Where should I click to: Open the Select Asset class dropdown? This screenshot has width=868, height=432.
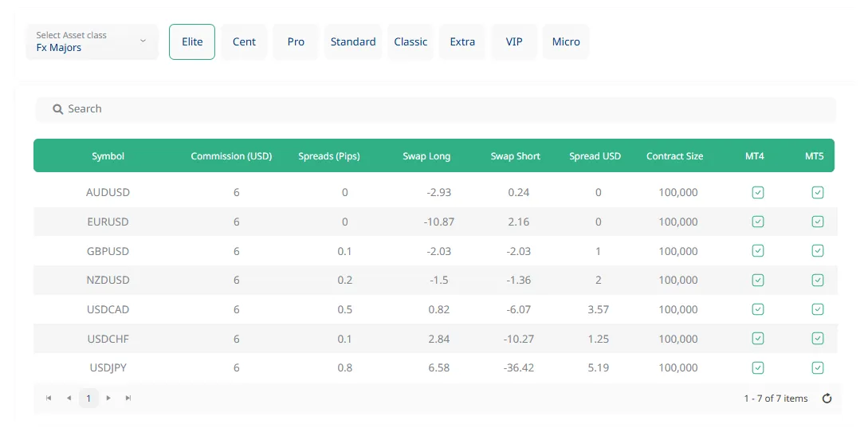click(x=92, y=41)
